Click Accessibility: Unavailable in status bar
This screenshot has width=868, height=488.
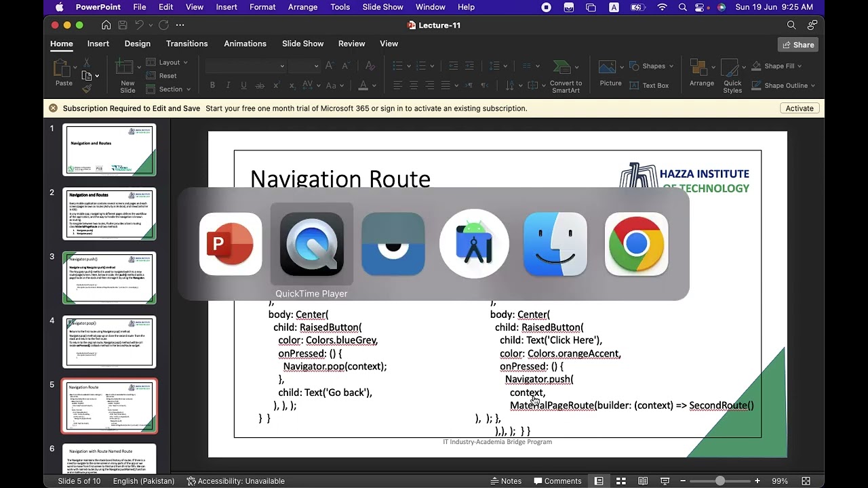pos(235,481)
